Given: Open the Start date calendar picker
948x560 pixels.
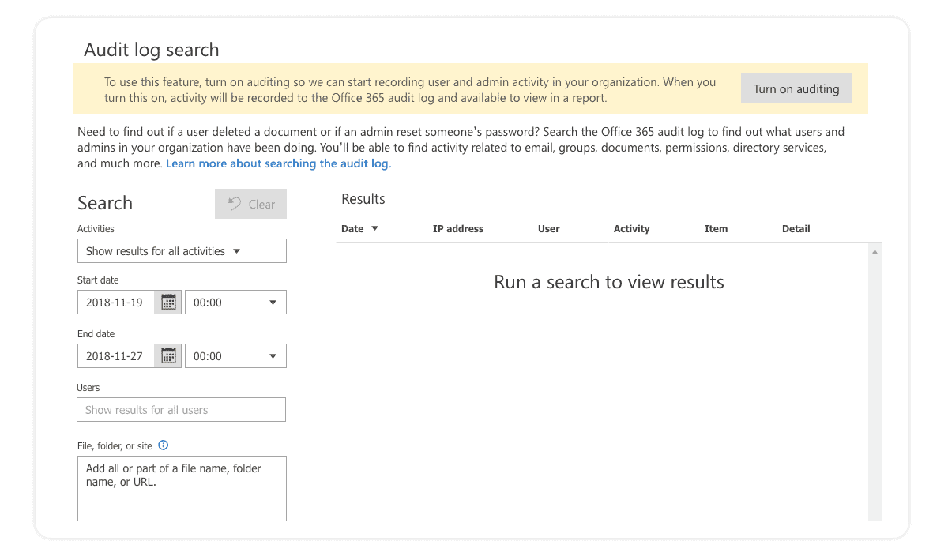Looking at the screenshot, I should [x=168, y=302].
